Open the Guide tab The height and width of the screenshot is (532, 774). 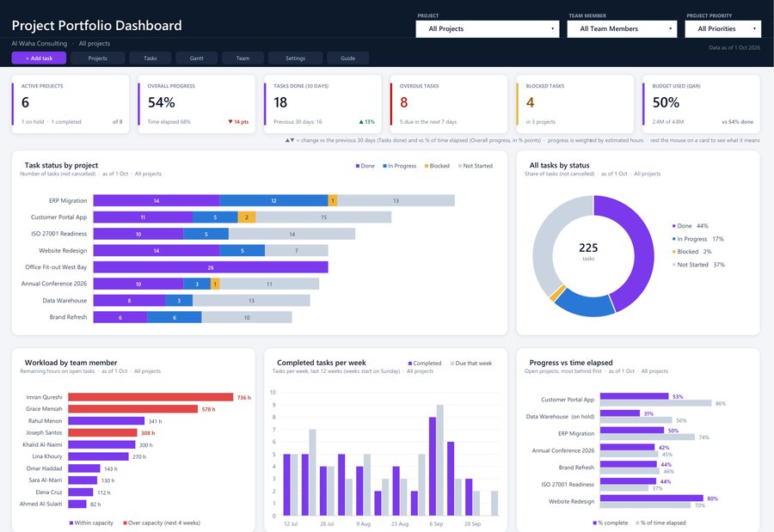tap(348, 58)
